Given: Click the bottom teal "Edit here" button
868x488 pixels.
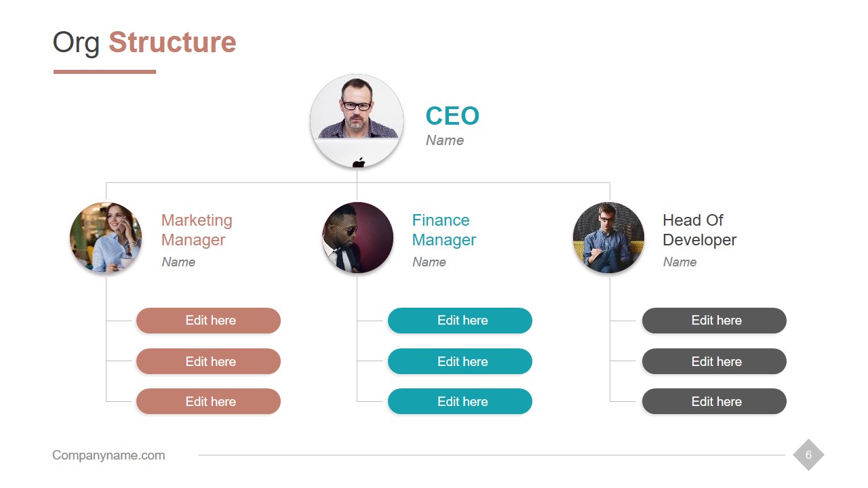Looking at the screenshot, I should tap(460, 401).
